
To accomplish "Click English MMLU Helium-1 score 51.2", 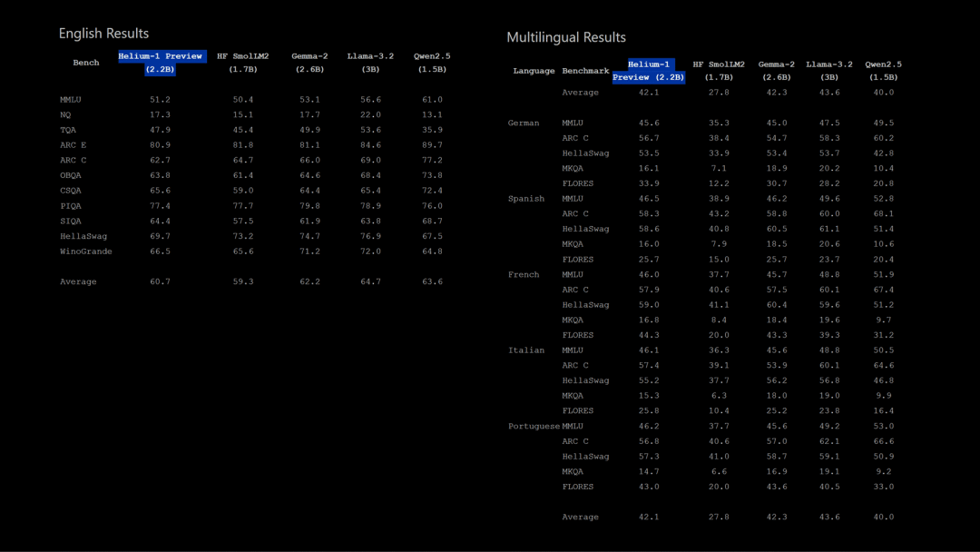I will [160, 99].
